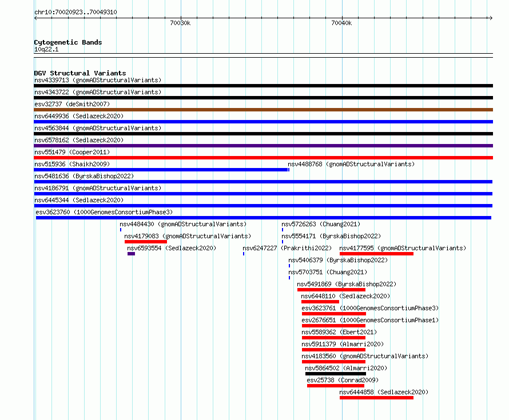Click nsv6449936 Sedlazeck2020 label

(79, 116)
